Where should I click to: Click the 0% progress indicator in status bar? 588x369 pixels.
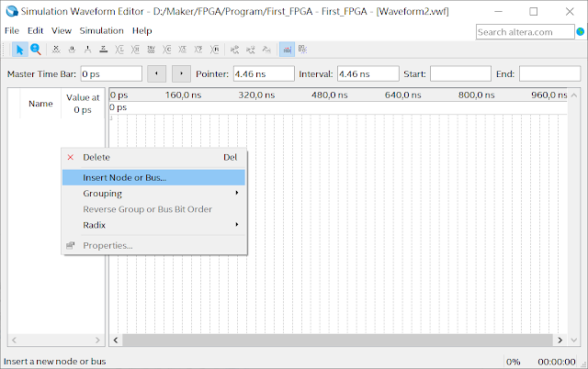(x=513, y=362)
